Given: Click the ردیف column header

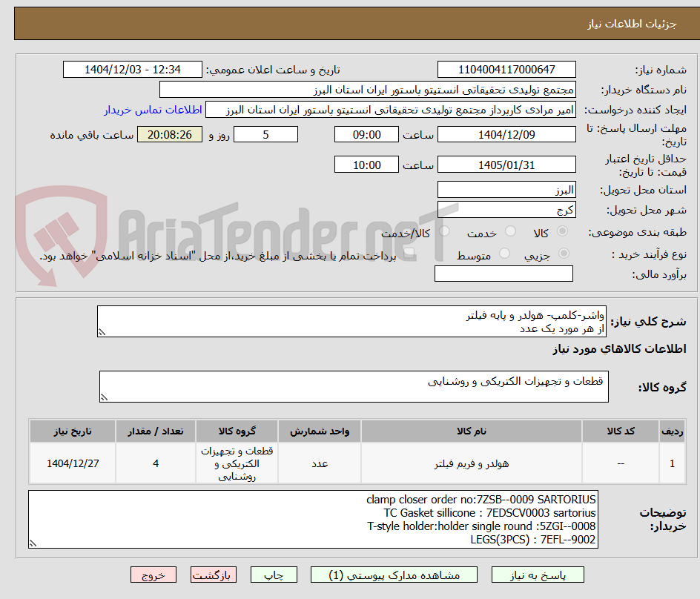Looking at the screenshot, I should (673, 431).
